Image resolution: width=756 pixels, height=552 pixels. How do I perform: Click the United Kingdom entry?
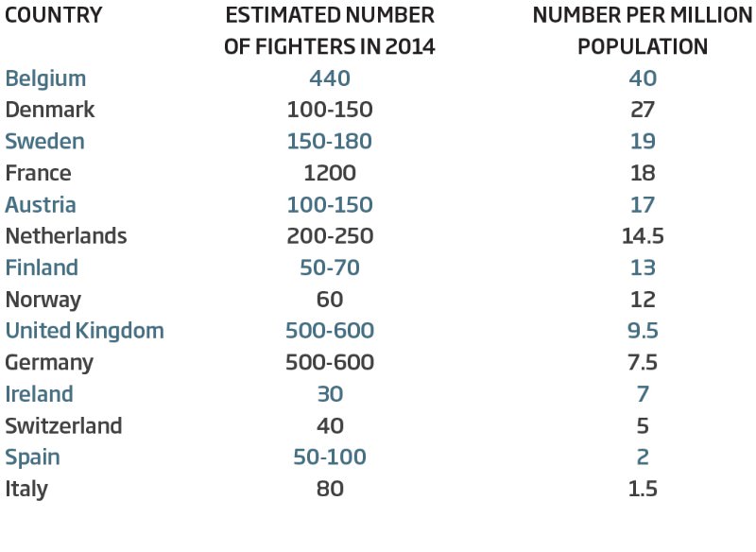point(85,331)
